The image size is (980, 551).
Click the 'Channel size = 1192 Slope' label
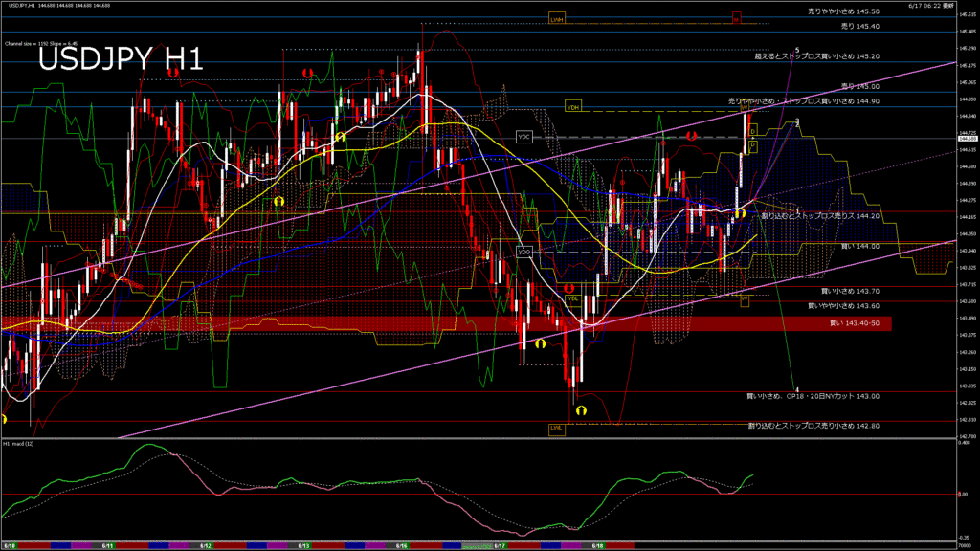[x=40, y=44]
